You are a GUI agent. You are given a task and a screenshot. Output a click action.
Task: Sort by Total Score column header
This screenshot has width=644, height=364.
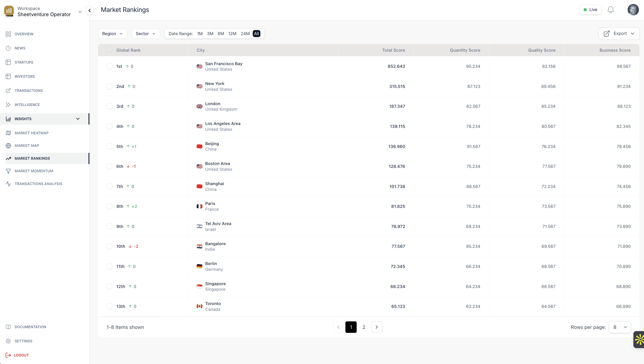393,50
